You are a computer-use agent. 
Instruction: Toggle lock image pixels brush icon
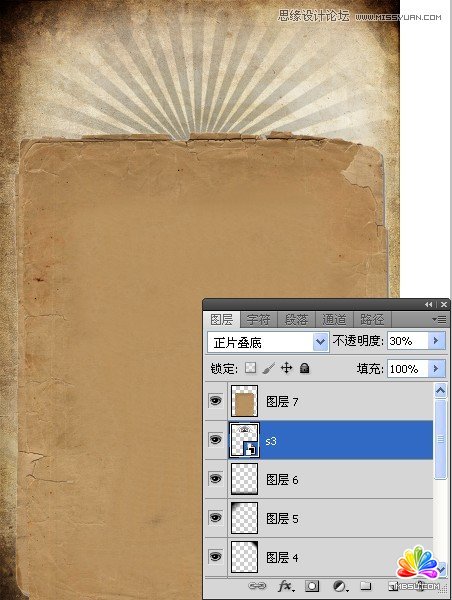[269, 368]
